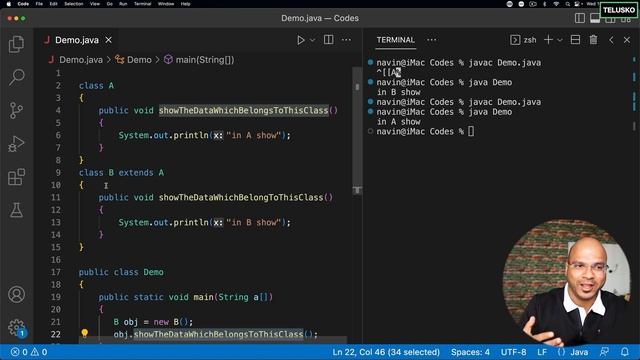
Task: Select the zsh terminal profile
Action: [523, 40]
